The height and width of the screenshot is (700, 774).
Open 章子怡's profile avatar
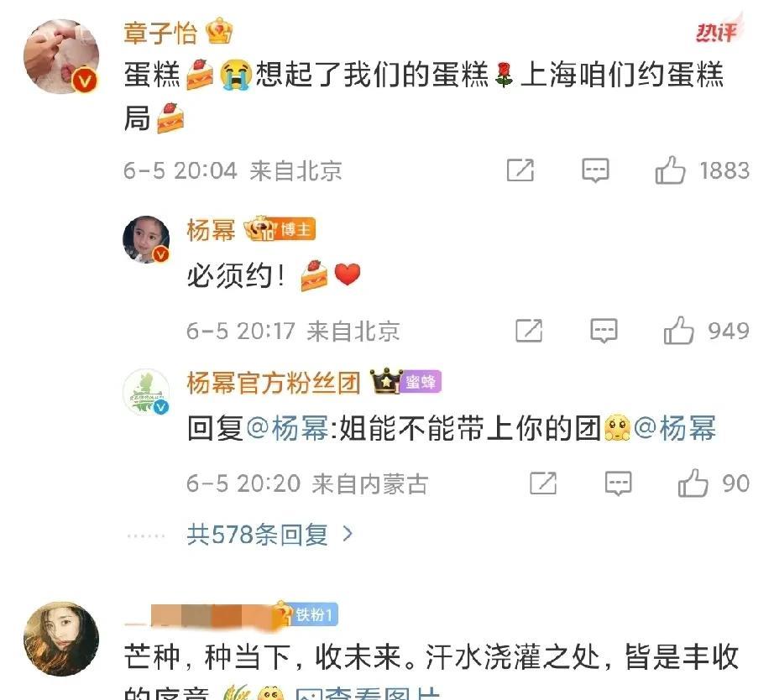coord(61,56)
